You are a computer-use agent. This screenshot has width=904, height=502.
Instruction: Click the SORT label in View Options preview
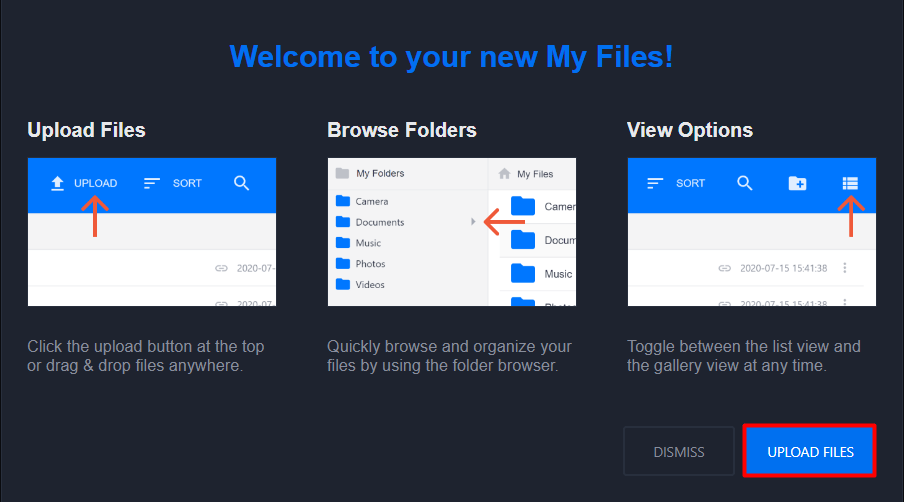click(x=690, y=183)
